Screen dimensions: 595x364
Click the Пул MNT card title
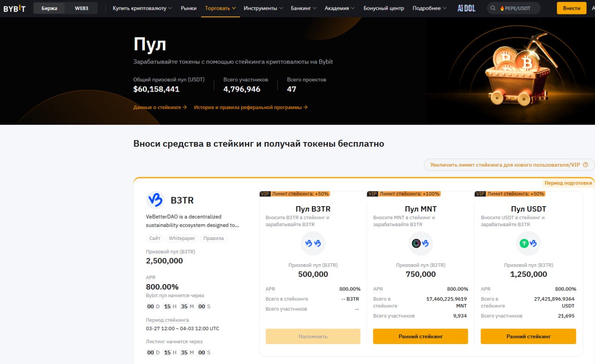(x=421, y=209)
